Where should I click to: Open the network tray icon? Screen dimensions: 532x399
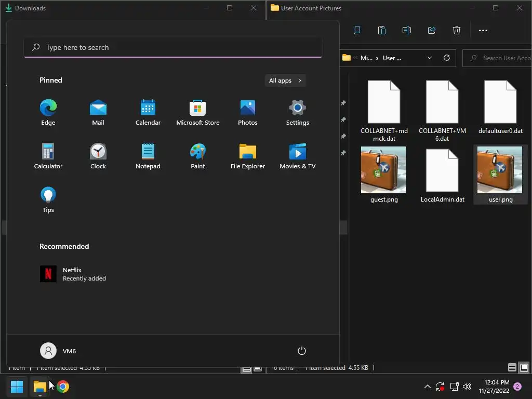pos(454,387)
